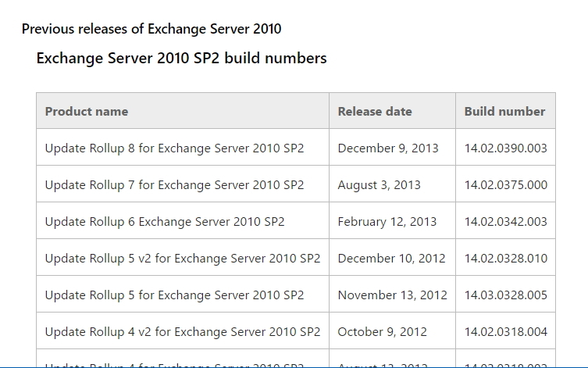Viewport: 588px width, 368px height.
Task: Select 'Update Rollup 7 for Exchange Server 2010 SP2' cell
Action: pyautogui.click(x=183, y=184)
